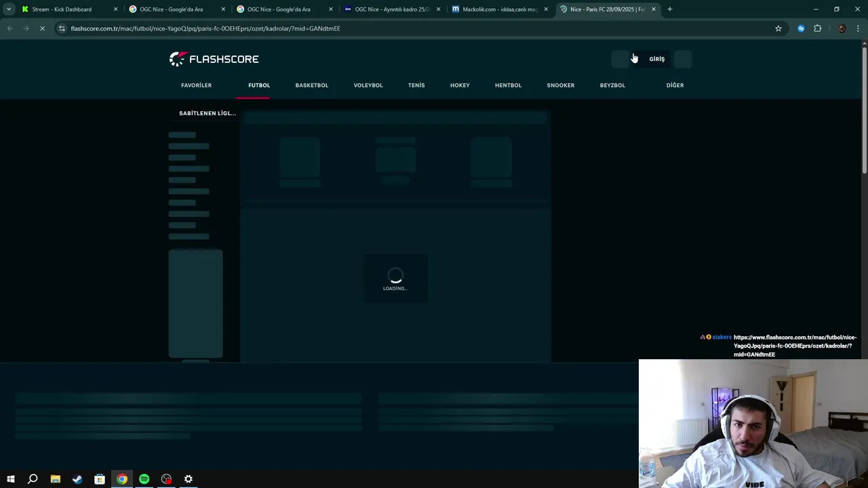Close the Mackolik.com tab
The image size is (868, 488).
pyautogui.click(x=546, y=9)
